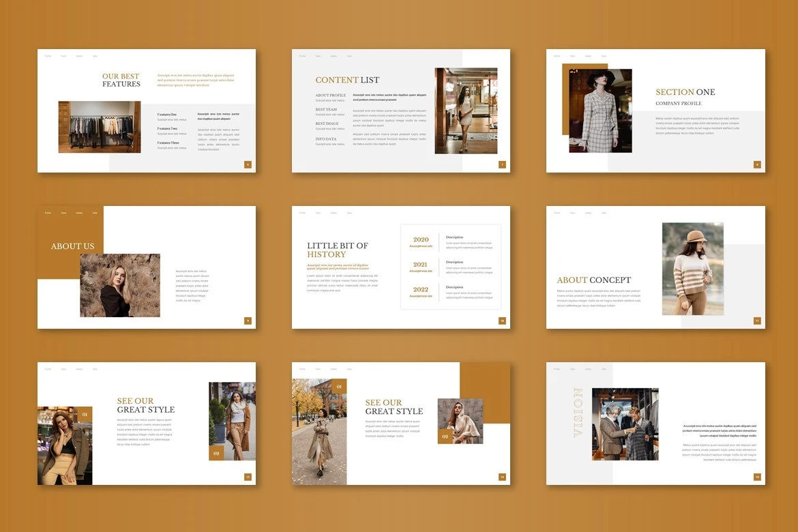Click the brown 01 label on the autumn street photo
This screenshot has height=532, width=798.
tap(339, 387)
